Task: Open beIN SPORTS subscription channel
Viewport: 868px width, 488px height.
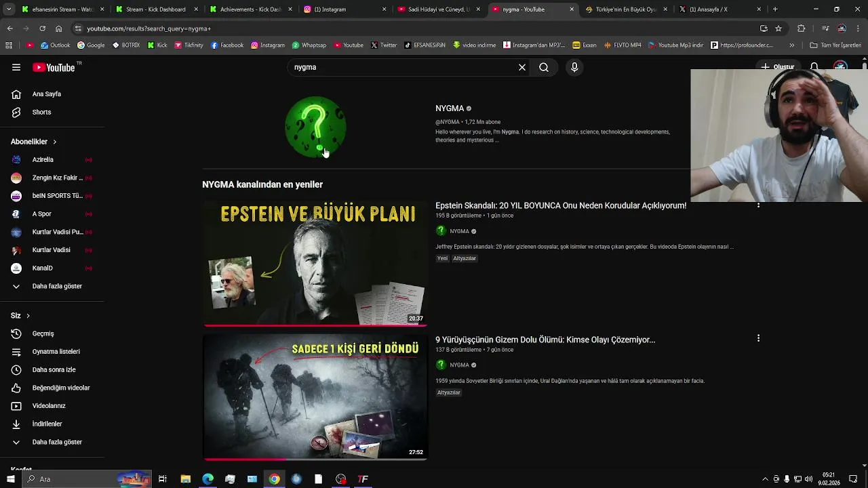Action: pyautogui.click(x=52, y=196)
